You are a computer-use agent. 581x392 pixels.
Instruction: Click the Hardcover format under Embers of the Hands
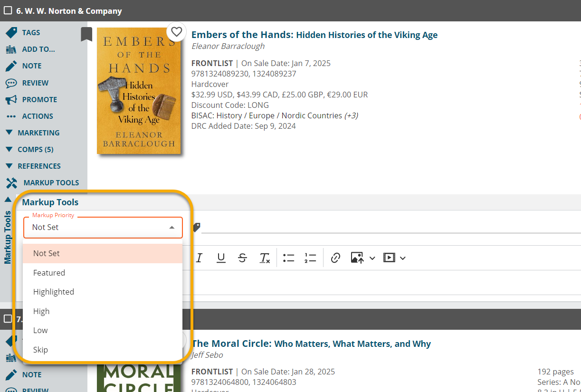[210, 84]
